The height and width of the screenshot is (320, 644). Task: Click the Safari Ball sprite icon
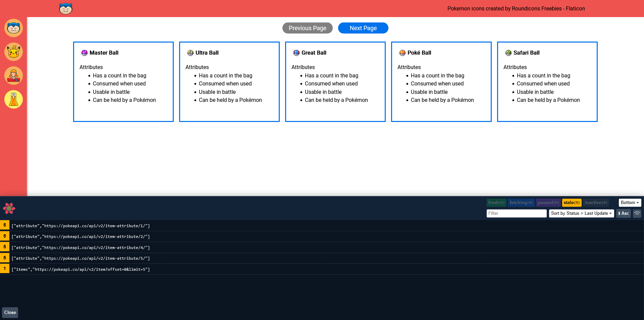(x=508, y=53)
